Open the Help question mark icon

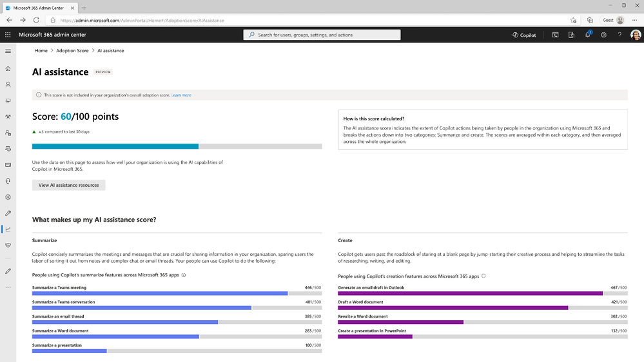click(x=620, y=35)
